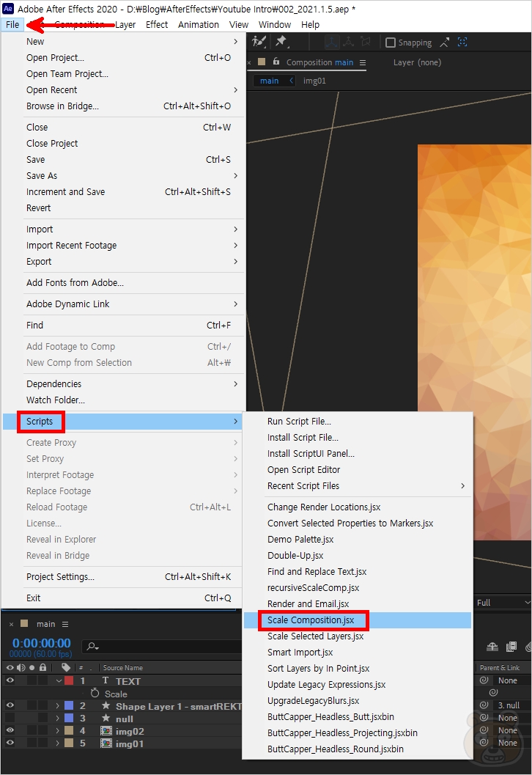The image size is (532, 775).
Task: Click the TEXT layer type T icon
Action: pyautogui.click(x=106, y=680)
